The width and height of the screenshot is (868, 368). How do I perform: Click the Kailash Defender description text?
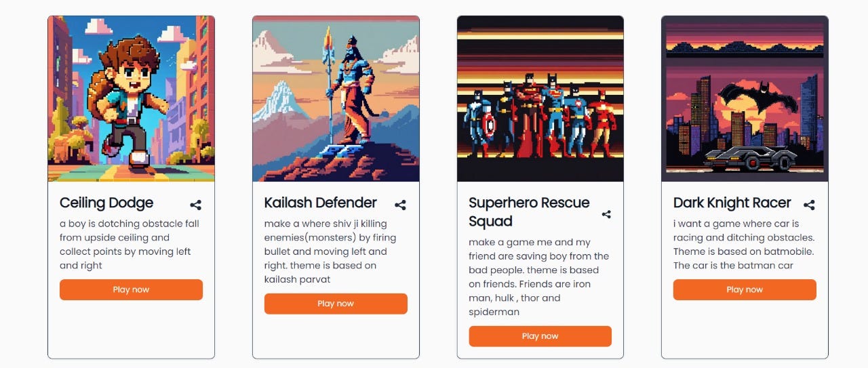click(330, 251)
